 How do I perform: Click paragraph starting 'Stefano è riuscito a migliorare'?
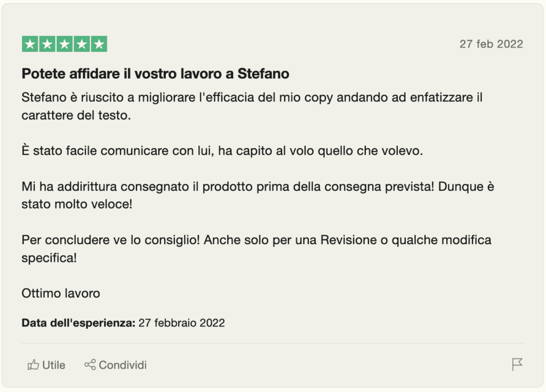pyautogui.click(x=252, y=106)
